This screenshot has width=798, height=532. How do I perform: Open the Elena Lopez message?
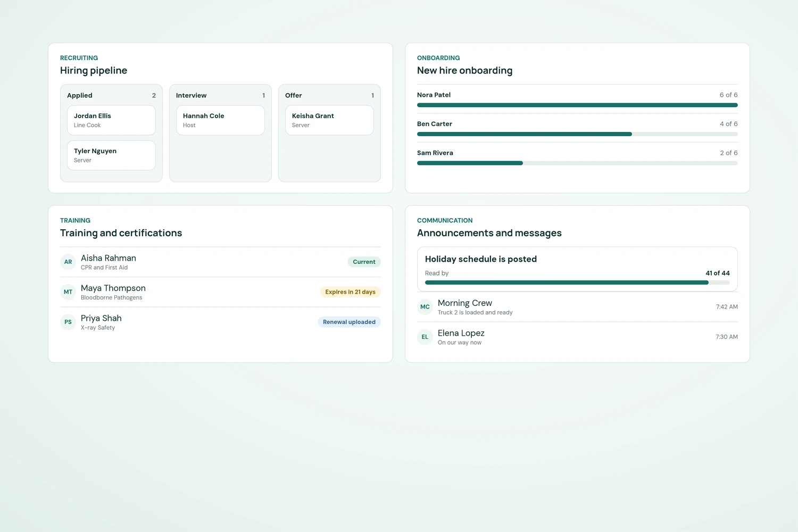[577, 337]
